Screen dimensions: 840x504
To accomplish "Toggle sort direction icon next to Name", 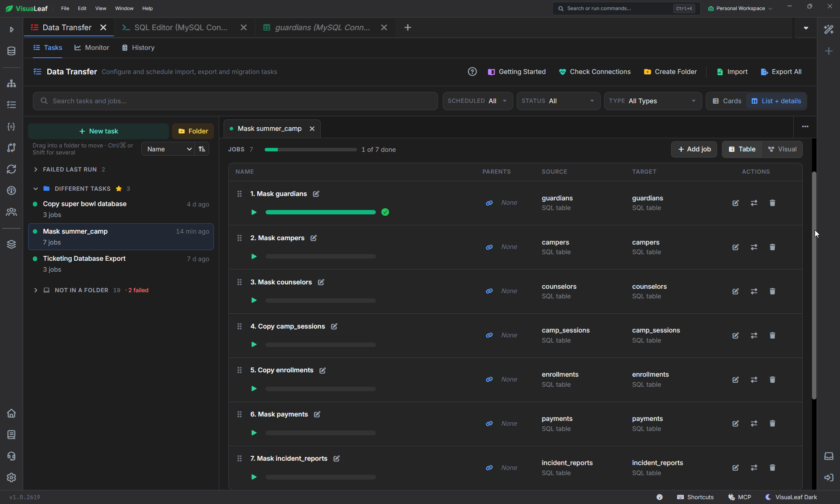I will pos(202,149).
